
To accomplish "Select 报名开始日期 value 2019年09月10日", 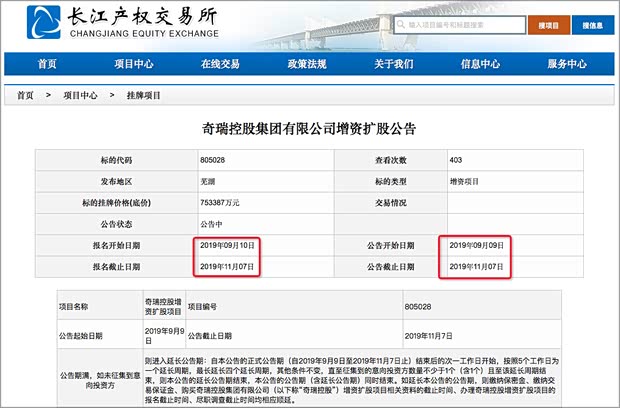I will 227,246.
